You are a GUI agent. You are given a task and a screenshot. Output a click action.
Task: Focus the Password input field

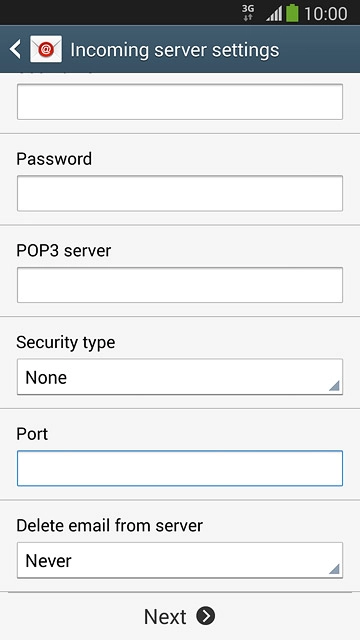pyautogui.click(x=180, y=193)
